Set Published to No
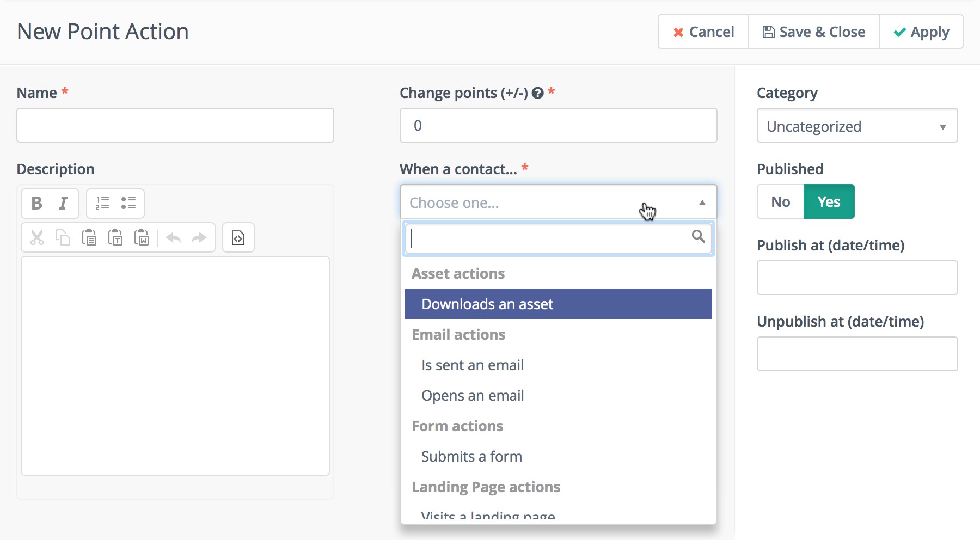Viewport: 980px width, 540px height. 780,202
